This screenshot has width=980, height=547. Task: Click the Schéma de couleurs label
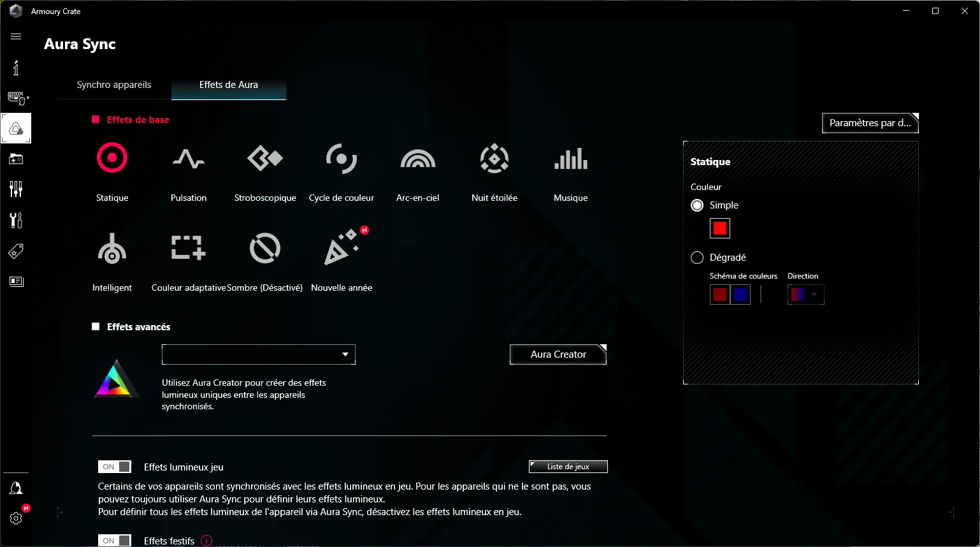tap(744, 276)
